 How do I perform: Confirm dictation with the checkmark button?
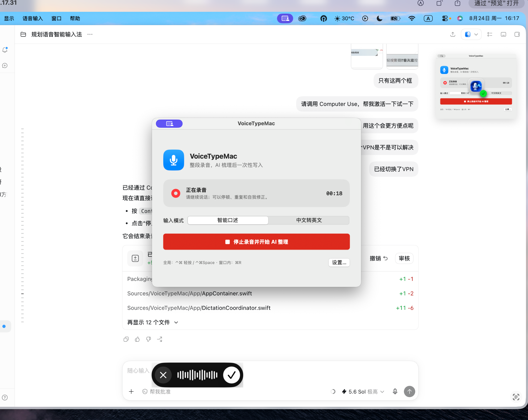[231, 375]
